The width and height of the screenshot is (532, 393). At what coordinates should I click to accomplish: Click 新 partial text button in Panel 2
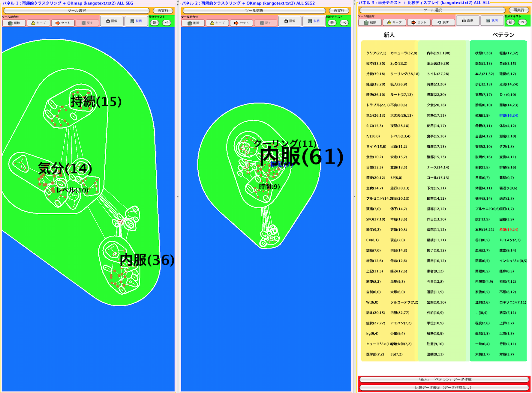pos(332,23)
